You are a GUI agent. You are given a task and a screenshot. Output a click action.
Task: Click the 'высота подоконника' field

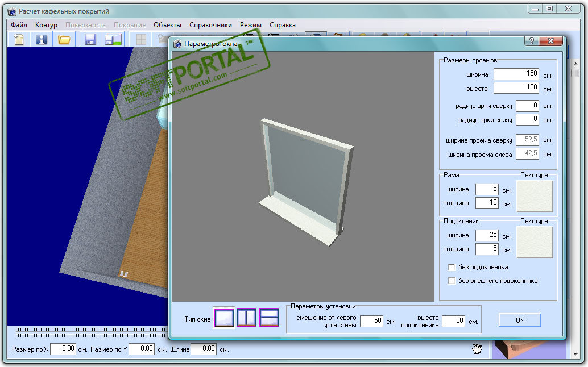(453, 321)
